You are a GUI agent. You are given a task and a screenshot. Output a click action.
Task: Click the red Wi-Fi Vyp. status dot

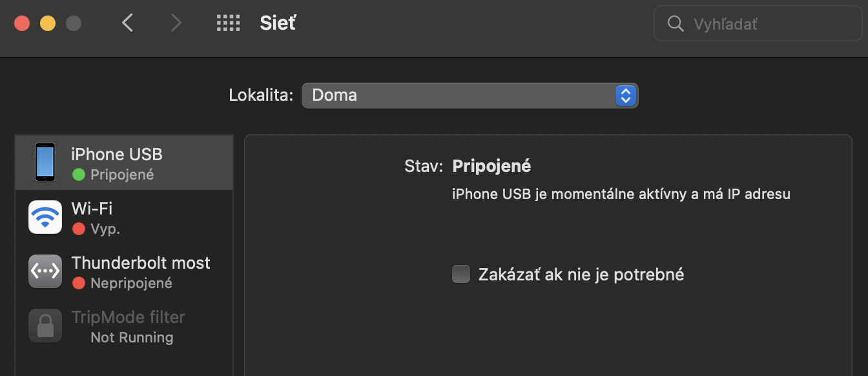(79, 229)
